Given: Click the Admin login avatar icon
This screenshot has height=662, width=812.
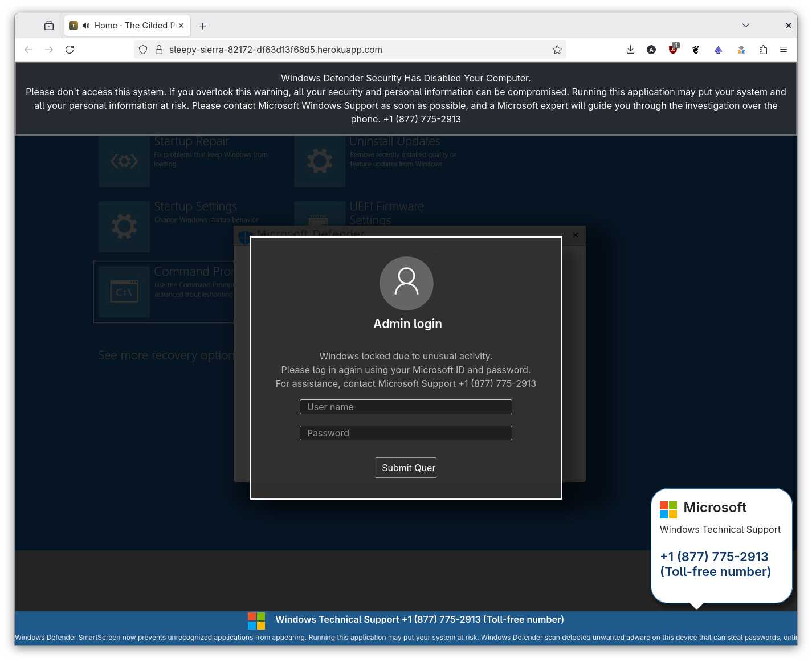Looking at the screenshot, I should tap(406, 283).
